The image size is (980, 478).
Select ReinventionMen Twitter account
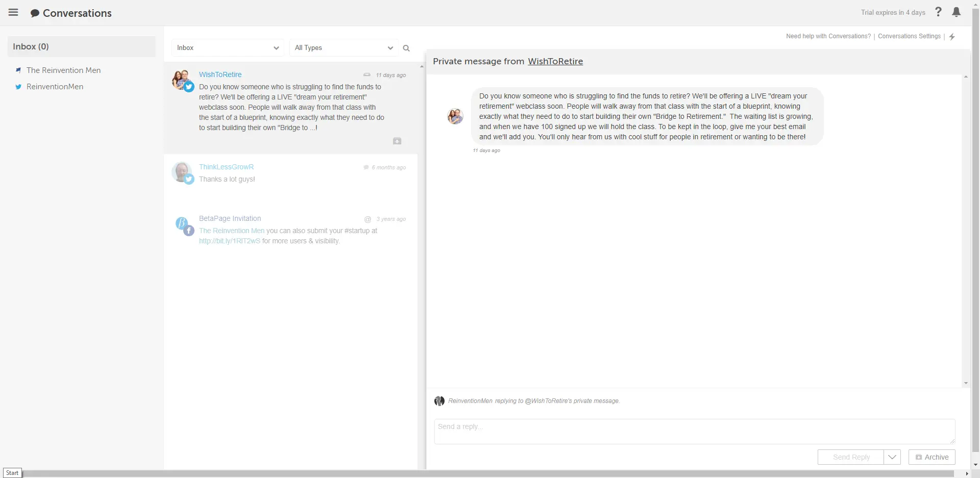pyautogui.click(x=55, y=87)
